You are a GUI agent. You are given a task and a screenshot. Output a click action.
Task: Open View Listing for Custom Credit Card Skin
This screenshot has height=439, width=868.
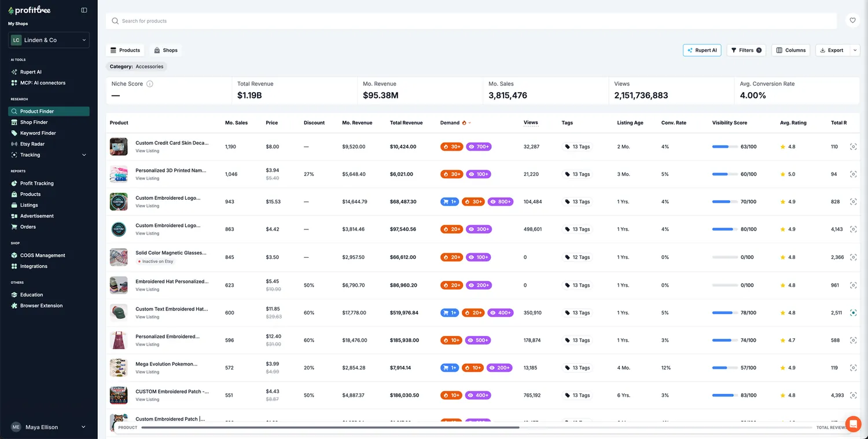tap(148, 151)
